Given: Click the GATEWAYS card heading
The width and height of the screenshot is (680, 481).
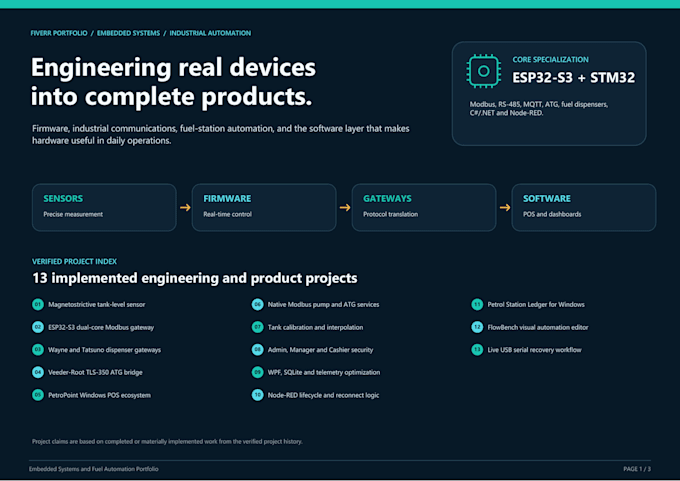Looking at the screenshot, I should [x=387, y=199].
